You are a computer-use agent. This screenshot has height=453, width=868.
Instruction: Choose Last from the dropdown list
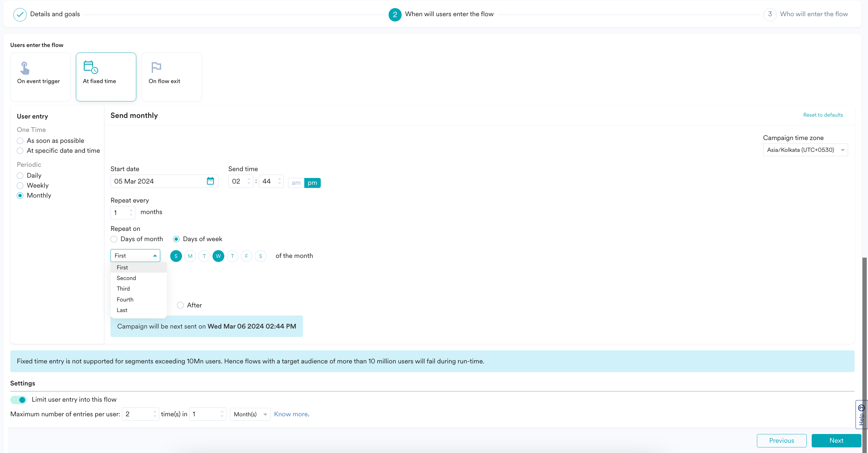[x=122, y=310]
